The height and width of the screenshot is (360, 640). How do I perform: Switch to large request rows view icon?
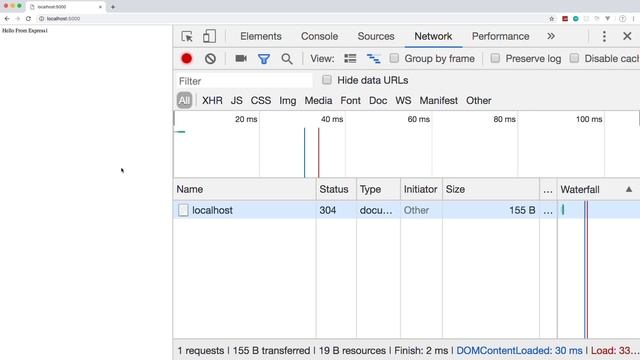[350, 58]
